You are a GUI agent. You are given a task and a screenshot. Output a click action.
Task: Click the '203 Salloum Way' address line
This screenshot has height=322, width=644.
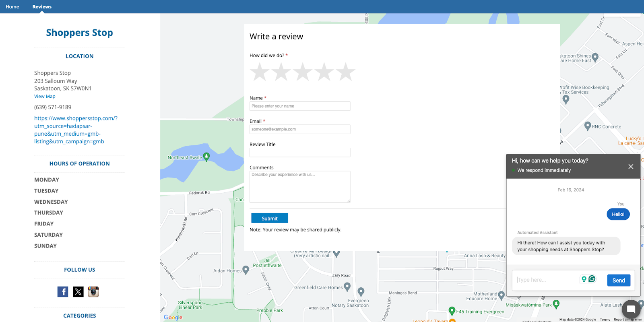pos(56,81)
